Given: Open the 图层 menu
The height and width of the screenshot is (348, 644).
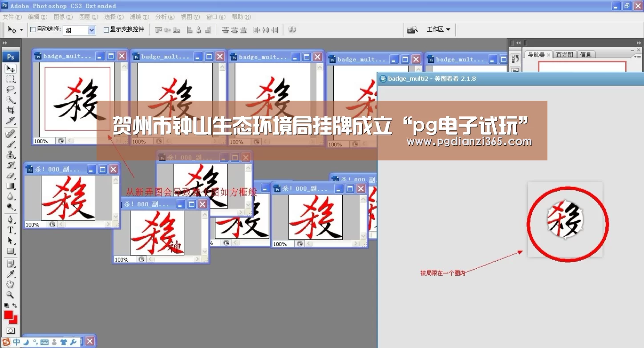Looking at the screenshot, I should coord(89,17).
